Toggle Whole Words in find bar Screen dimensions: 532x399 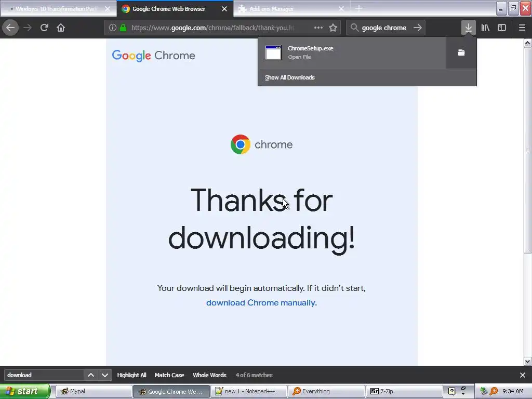tap(210, 375)
